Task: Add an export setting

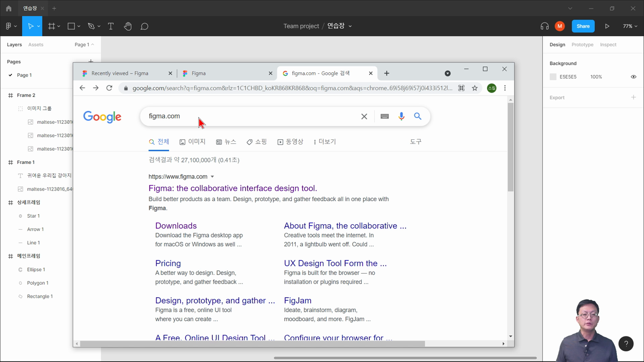Action: coord(633,98)
